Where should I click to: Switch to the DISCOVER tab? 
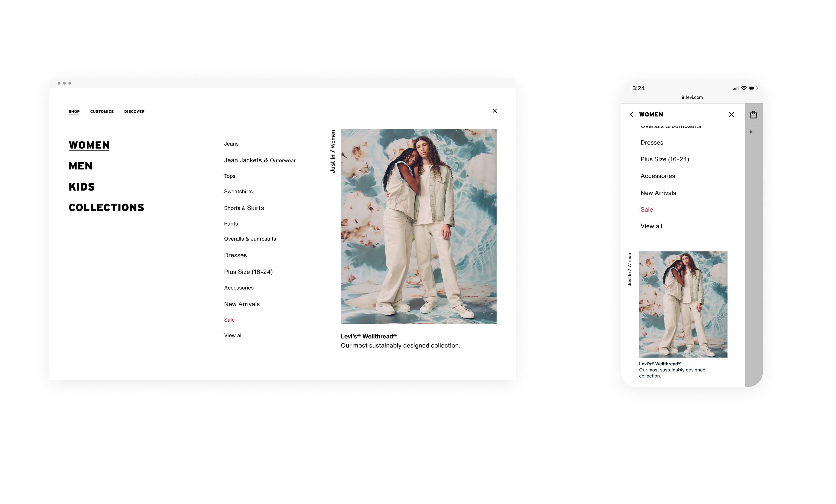coord(134,112)
